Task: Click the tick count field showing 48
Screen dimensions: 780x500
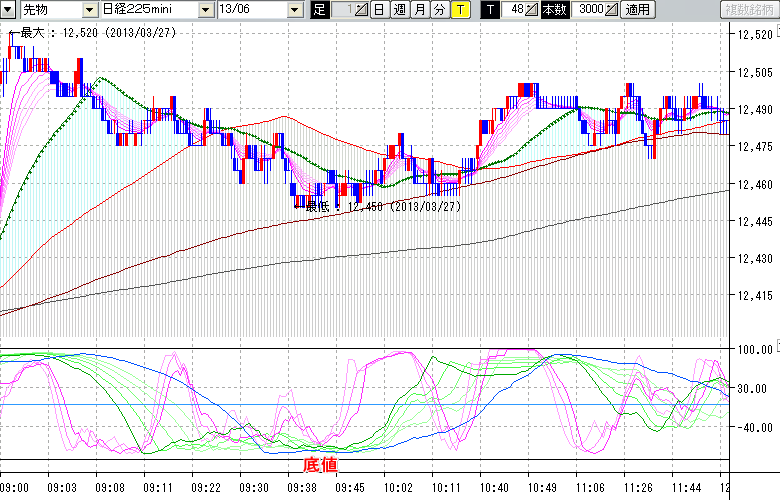Action: pos(514,10)
